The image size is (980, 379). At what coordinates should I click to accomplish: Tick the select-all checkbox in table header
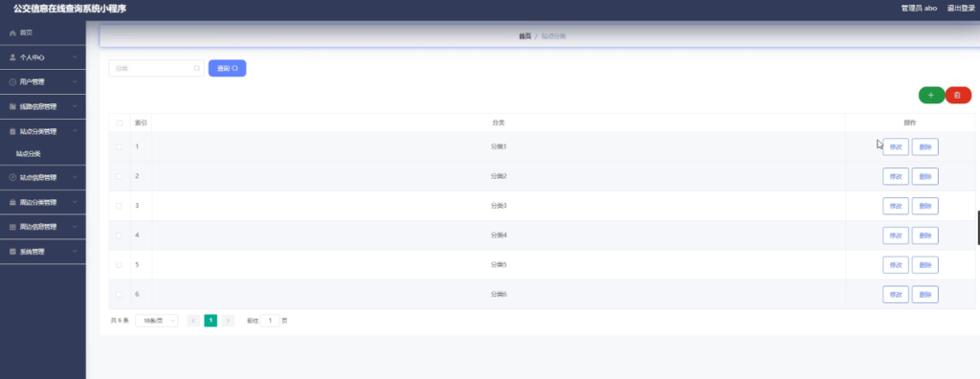[120, 123]
